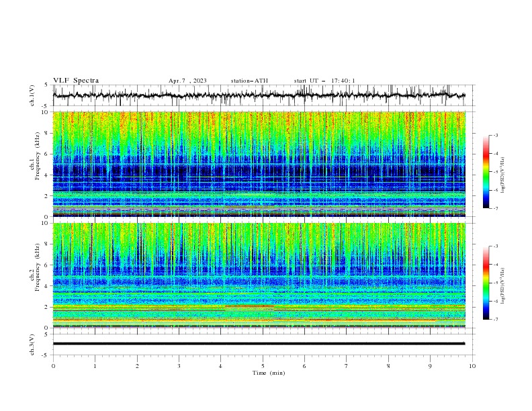
Task: Click the time axis tick label "5"
Action: click(x=263, y=366)
